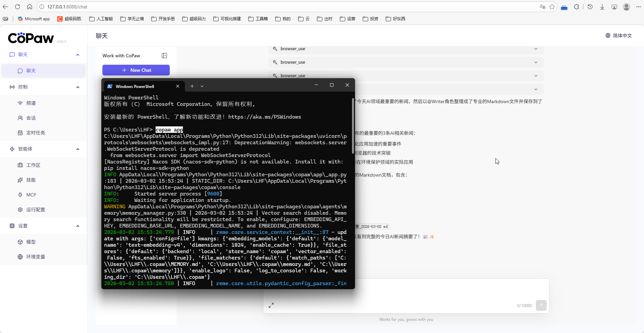Click the PowerShell vertical scrollbar
This screenshot has width=644, height=333.
[353, 126]
